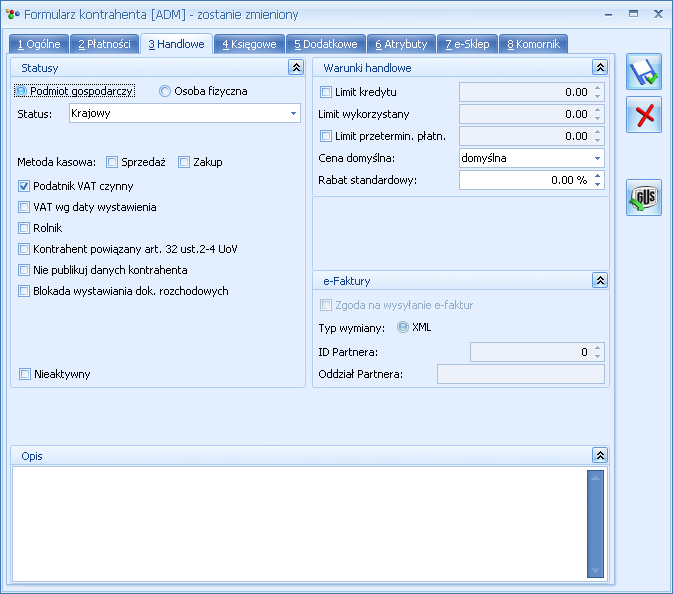Enable Blokada wystawiania dok. rozchodowych
Viewport: 673px width, 594px height.
coord(24,291)
